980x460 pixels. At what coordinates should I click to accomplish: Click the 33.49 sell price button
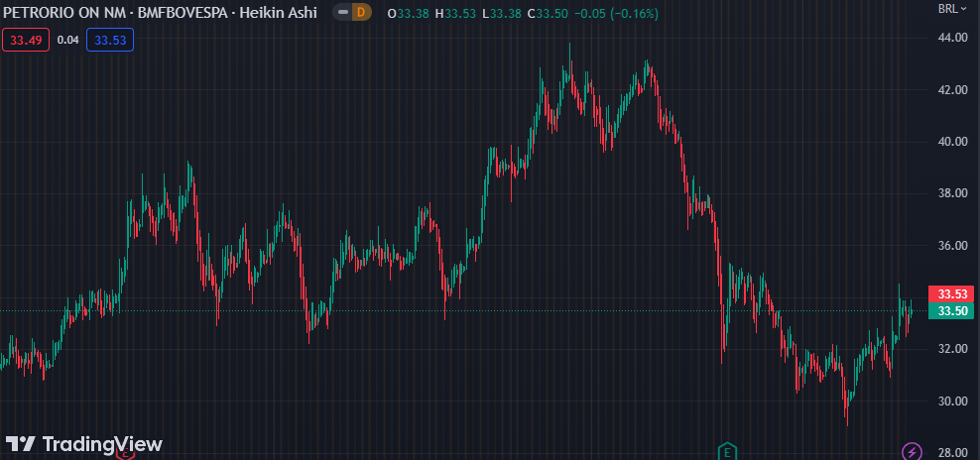click(26, 40)
